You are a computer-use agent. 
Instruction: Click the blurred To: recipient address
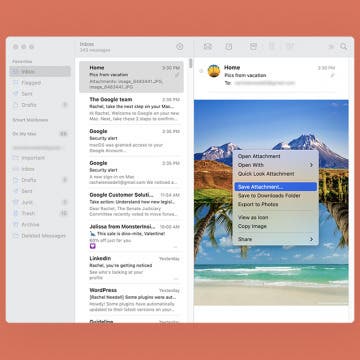[264, 83]
